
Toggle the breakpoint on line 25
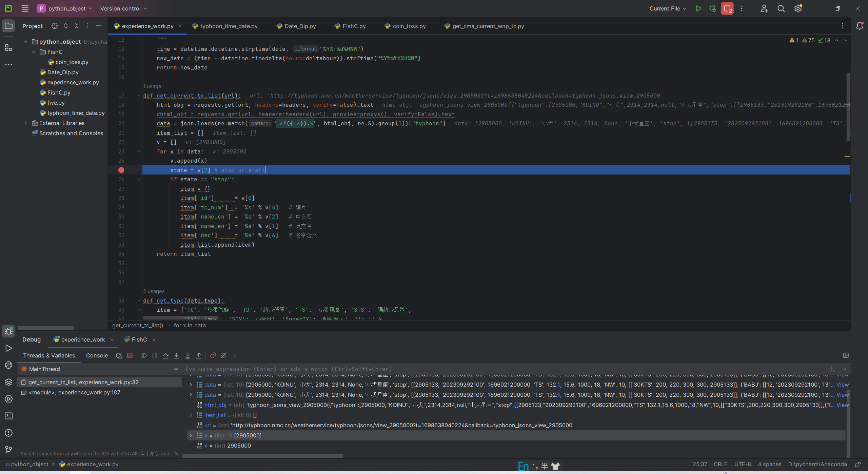(121, 170)
